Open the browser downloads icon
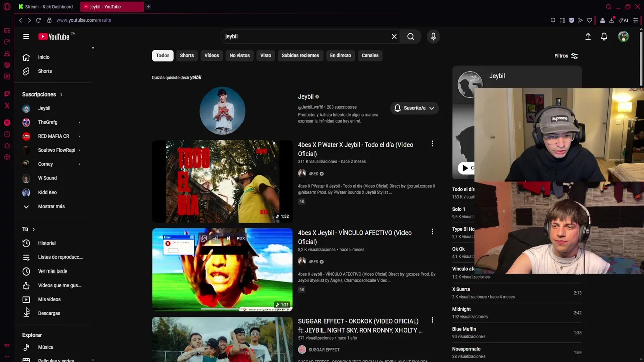This screenshot has width=644, height=362. 611,20
